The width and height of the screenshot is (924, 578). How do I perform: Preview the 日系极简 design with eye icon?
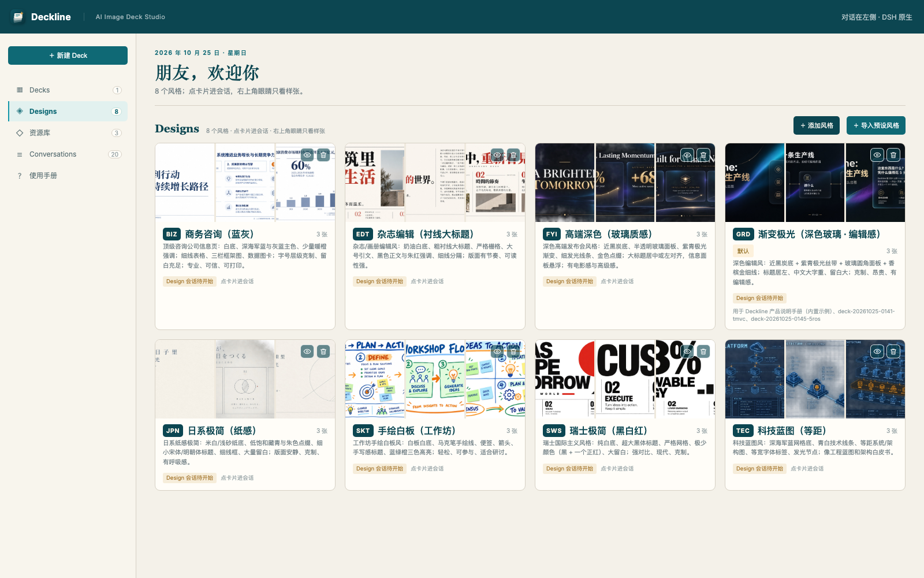point(307,351)
